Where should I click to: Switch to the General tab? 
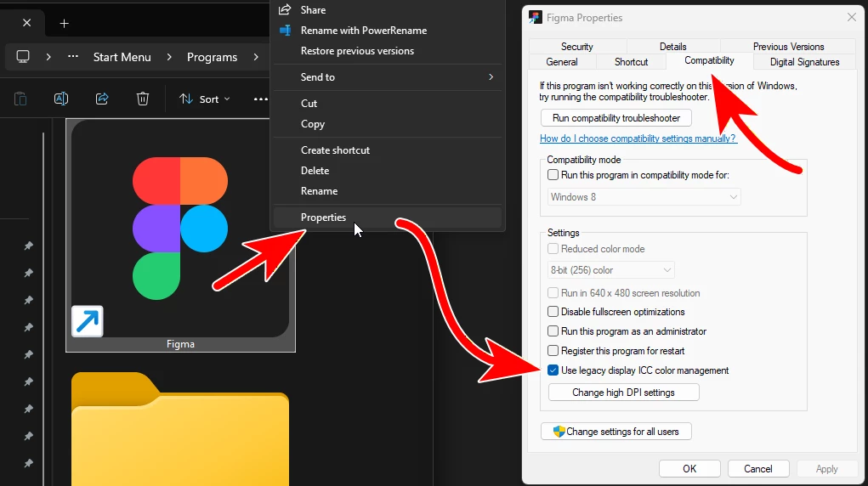[562, 62]
